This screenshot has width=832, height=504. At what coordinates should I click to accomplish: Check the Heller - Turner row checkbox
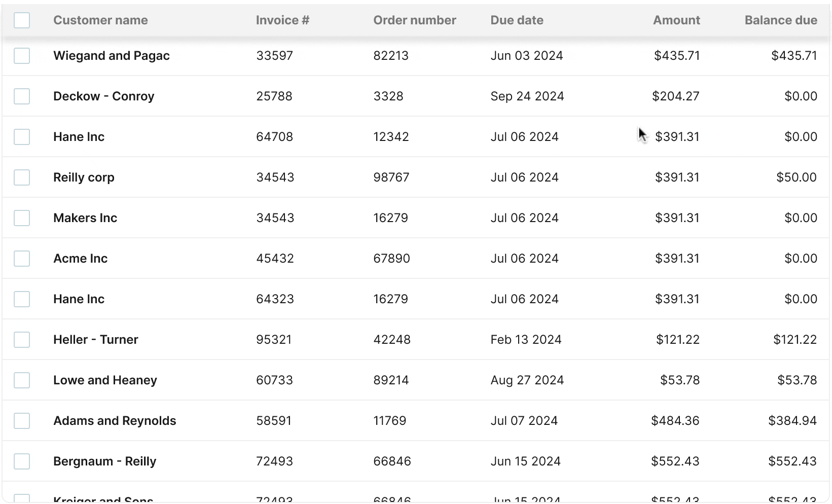[22, 340]
